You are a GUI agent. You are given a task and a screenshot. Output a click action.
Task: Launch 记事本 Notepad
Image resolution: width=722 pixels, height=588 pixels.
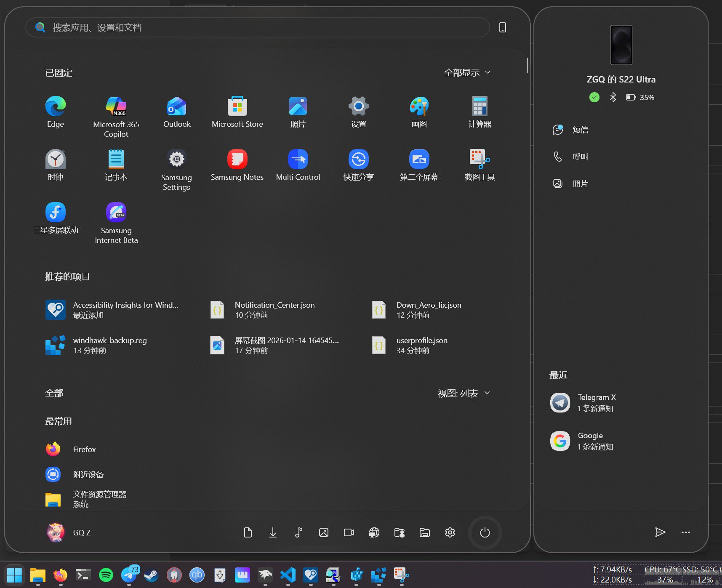tap(116, 165)
